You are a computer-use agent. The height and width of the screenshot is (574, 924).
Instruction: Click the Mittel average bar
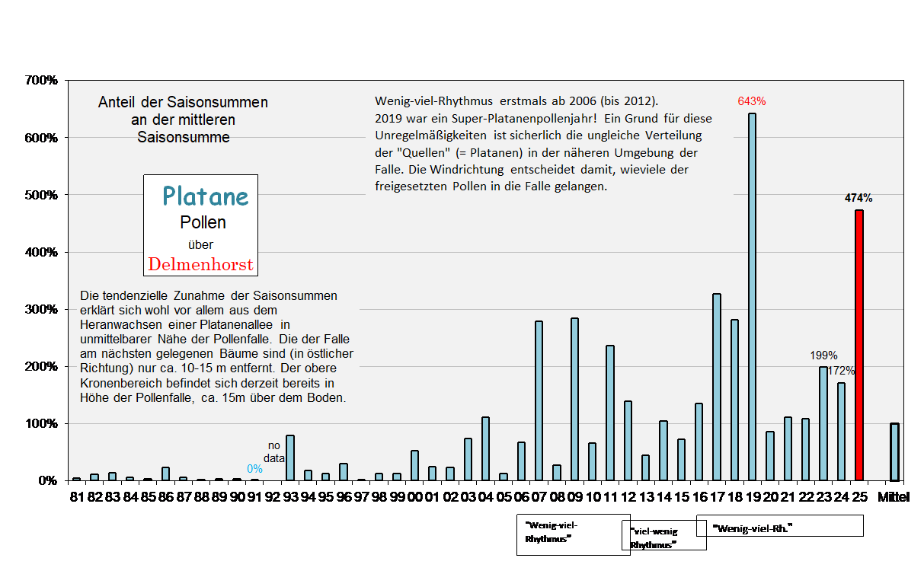coord(895,451)
